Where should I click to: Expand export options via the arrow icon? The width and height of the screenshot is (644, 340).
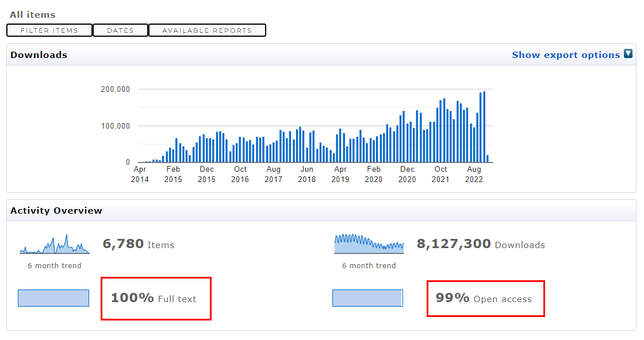[628, 54]
